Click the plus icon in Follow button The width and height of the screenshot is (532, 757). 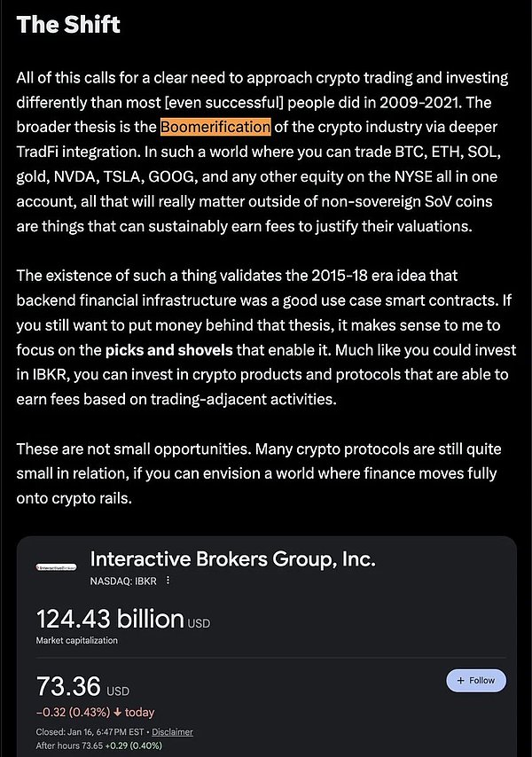click(460, 680)
